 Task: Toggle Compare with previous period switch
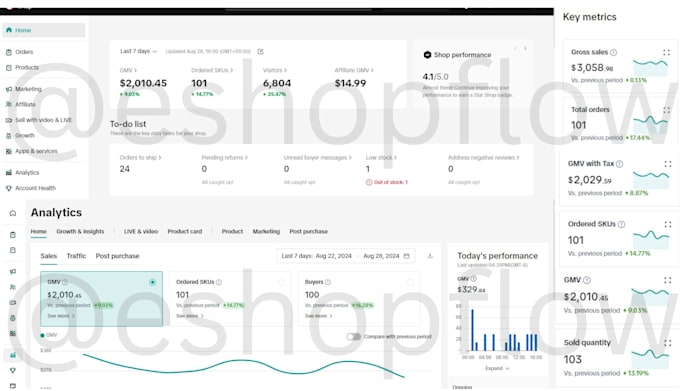(353, 336)
